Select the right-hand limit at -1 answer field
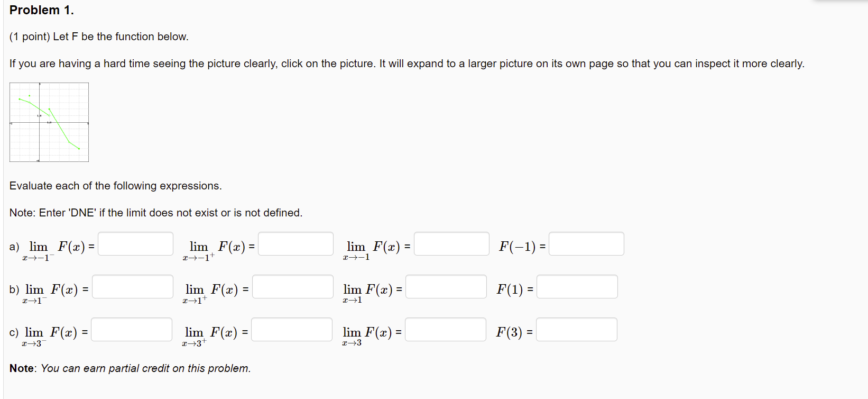The width and height of the screenshot is (868, 399). [x=296, y=244]
